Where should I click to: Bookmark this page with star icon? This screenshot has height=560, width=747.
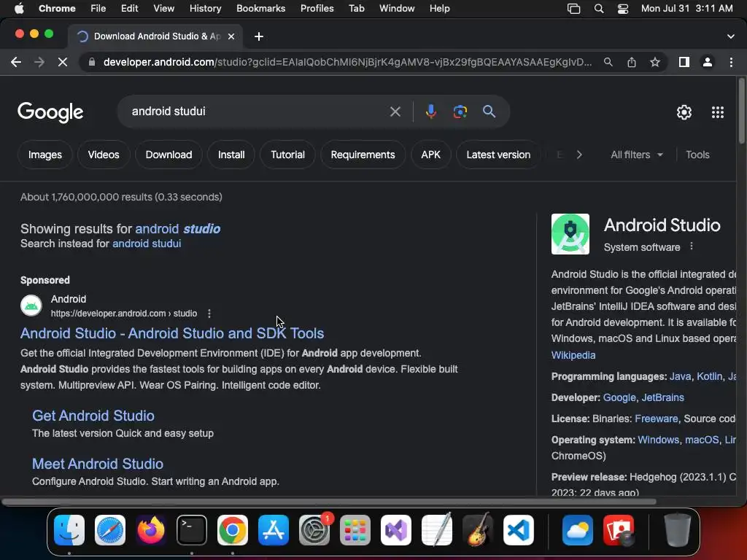tap(655, 62)
